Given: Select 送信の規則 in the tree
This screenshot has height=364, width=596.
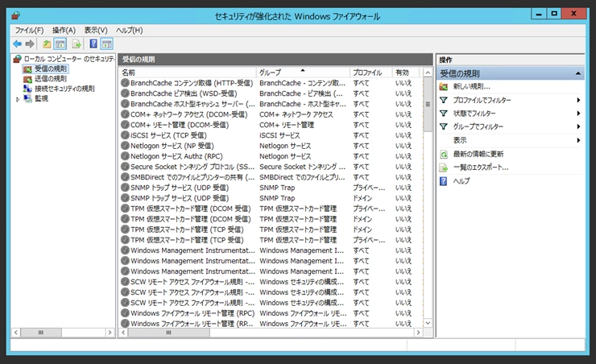Looking at the screenshot, I should point(51,79).
